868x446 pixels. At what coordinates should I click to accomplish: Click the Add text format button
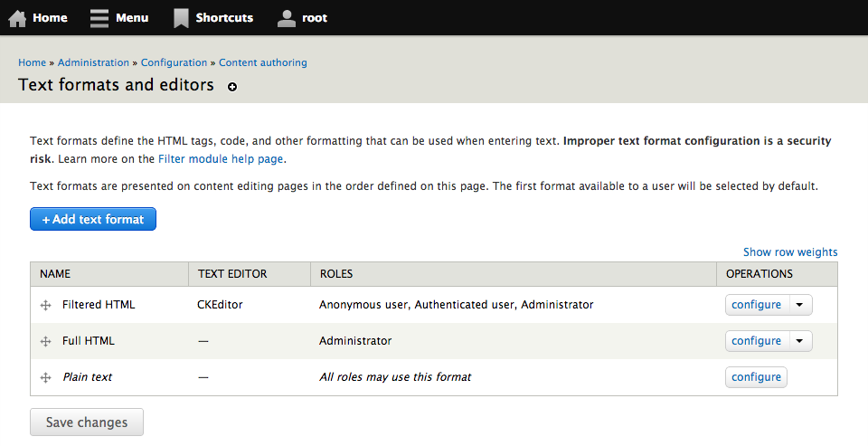coord(93,219)
